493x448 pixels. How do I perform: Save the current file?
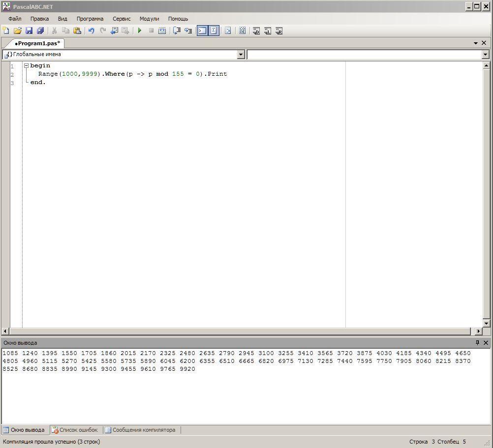29,30
